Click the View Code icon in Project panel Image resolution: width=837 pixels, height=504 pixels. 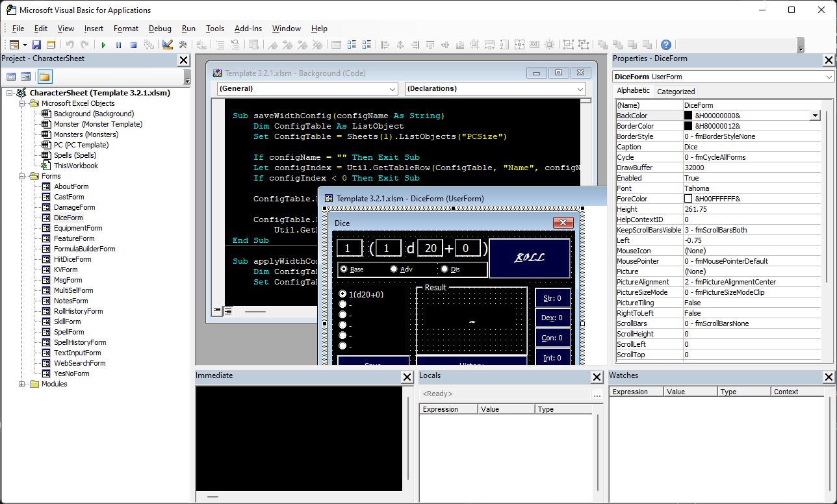(x=11, y=77)
